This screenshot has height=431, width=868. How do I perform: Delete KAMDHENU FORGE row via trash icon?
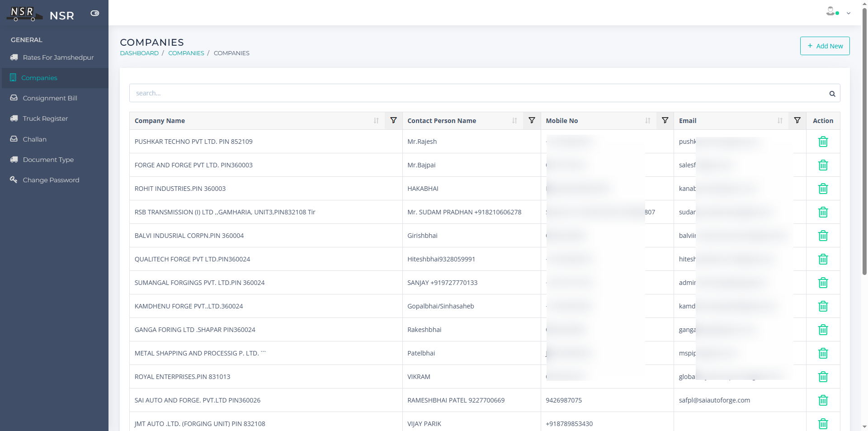point(823,306)
